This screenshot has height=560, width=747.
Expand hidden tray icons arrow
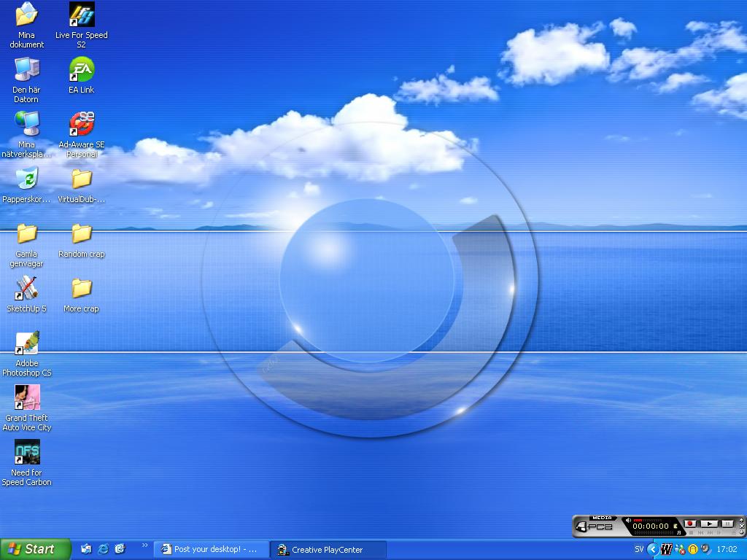click(x=653, y=550)
